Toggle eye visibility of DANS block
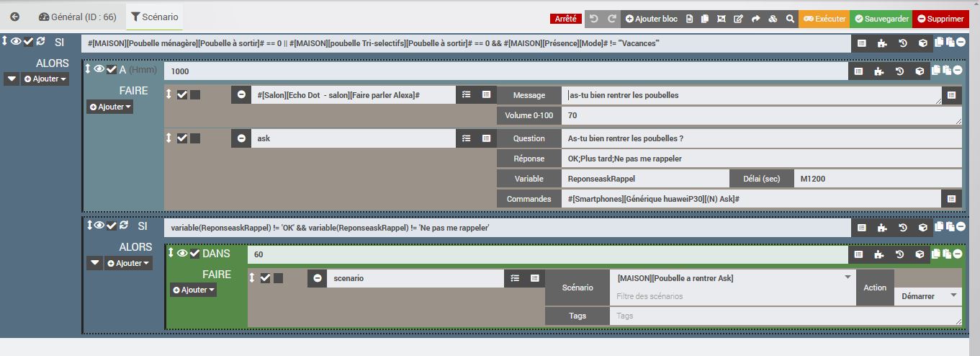 coord(182,253)
